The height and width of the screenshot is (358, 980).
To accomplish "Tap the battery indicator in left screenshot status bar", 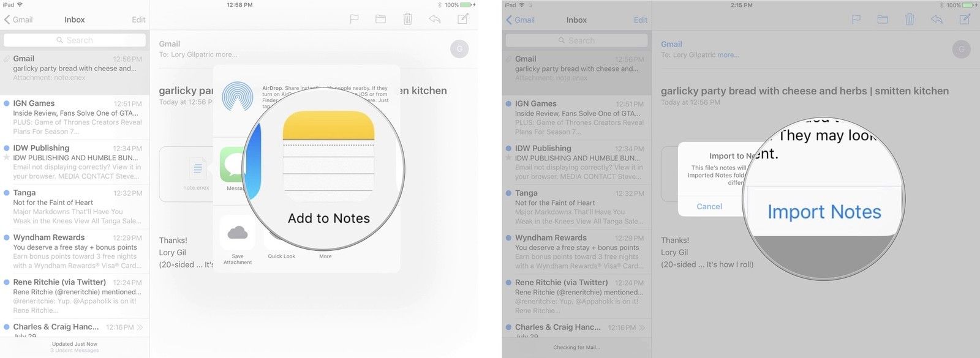I will click(x=466, y=5).
